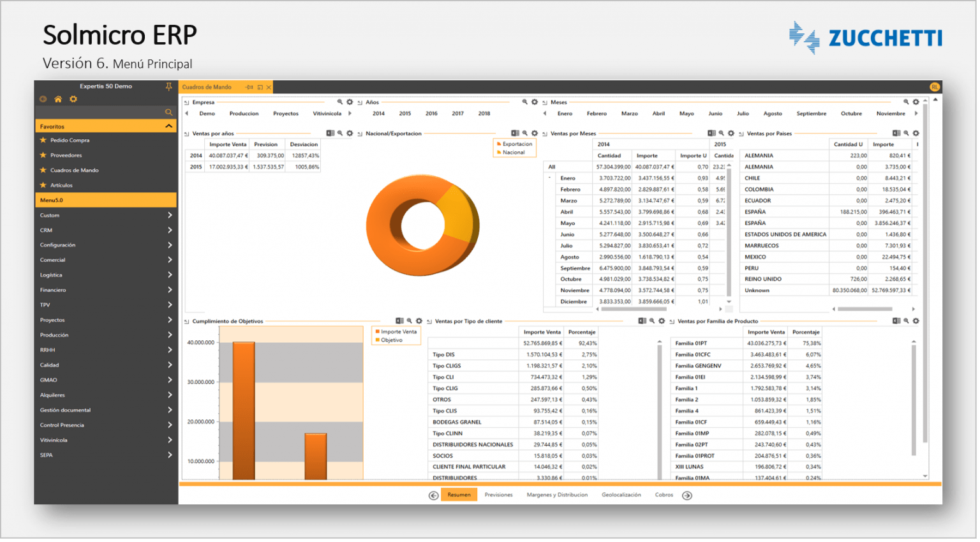Open sidebar settings gear icon

[73, 100]
